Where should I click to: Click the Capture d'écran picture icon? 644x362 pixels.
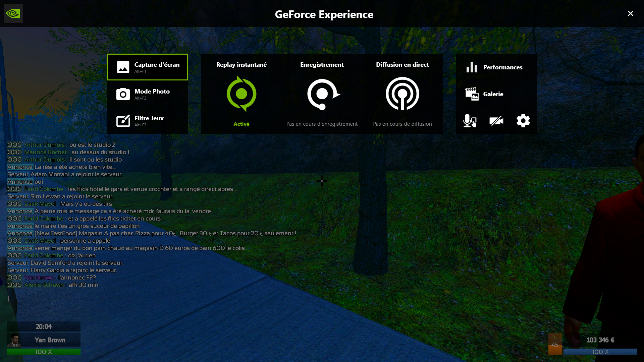123,67
